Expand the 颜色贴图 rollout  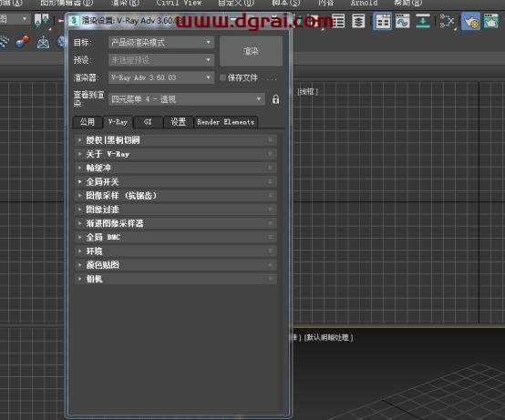tap(176, 265)
